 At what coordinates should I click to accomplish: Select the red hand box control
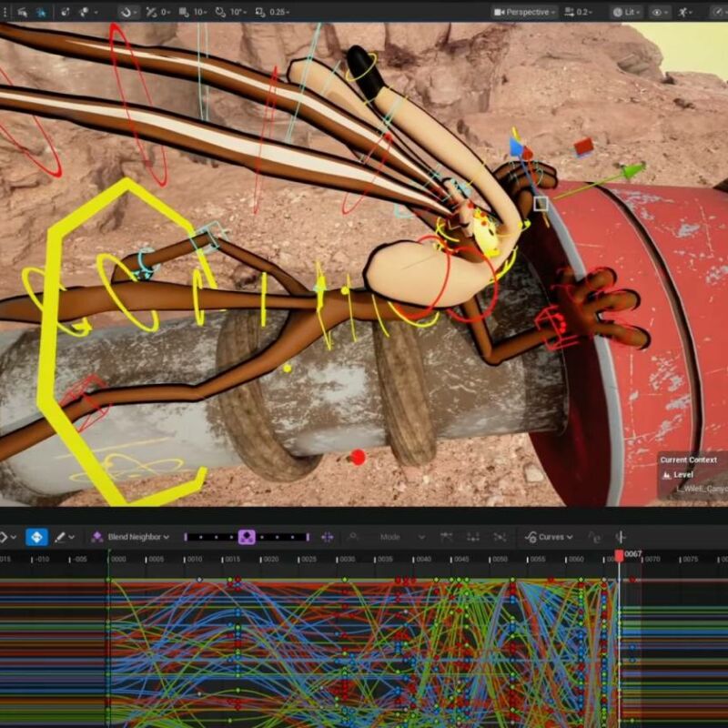pyautogui.click(x=554, y=327)
